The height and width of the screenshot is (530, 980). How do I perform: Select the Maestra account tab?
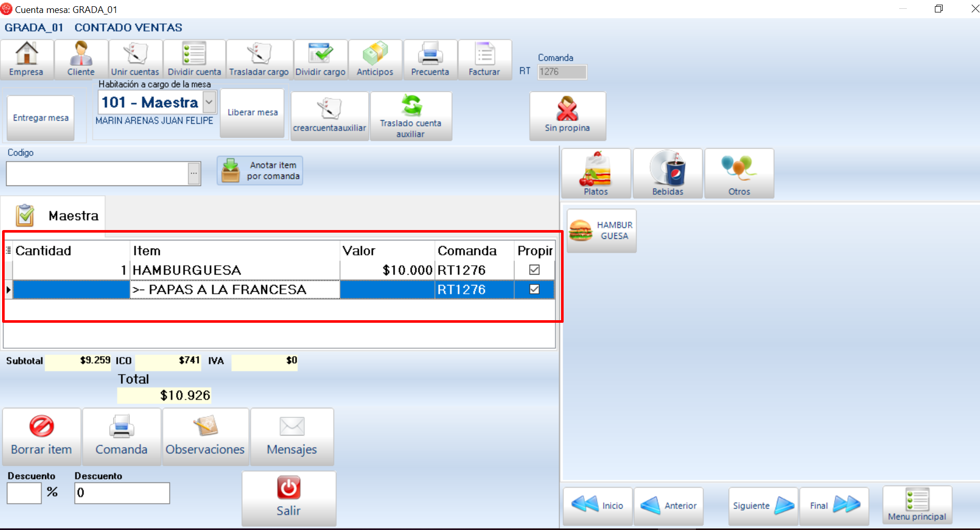click(57, 216)
